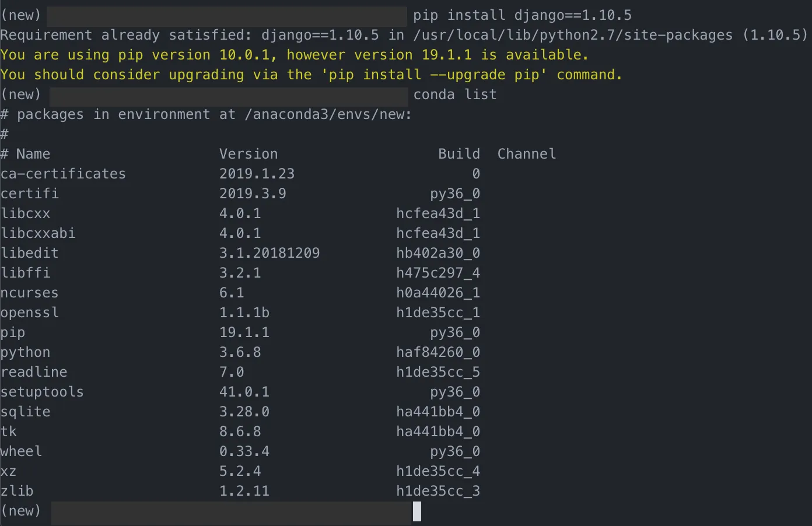812x526 pixels.
Task: Click the Build column header
Action: pyautogui.click(x=459, y=154)
